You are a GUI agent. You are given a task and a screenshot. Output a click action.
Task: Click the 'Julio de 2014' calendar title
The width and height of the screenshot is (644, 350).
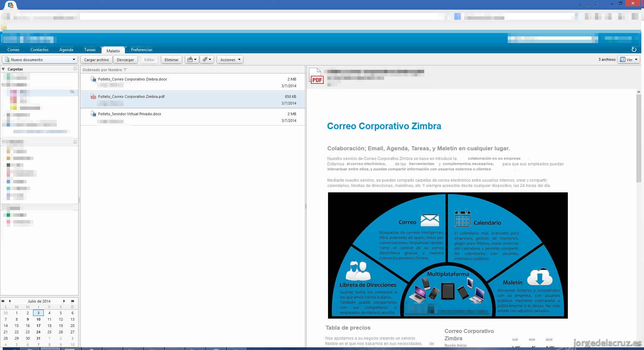(x=39, y=301)
